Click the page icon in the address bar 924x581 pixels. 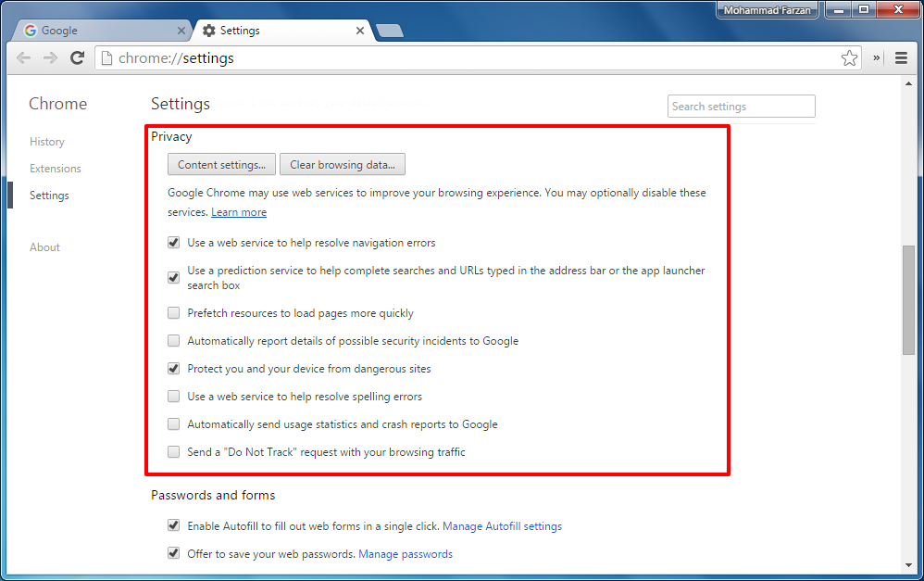tap(106, 57)
